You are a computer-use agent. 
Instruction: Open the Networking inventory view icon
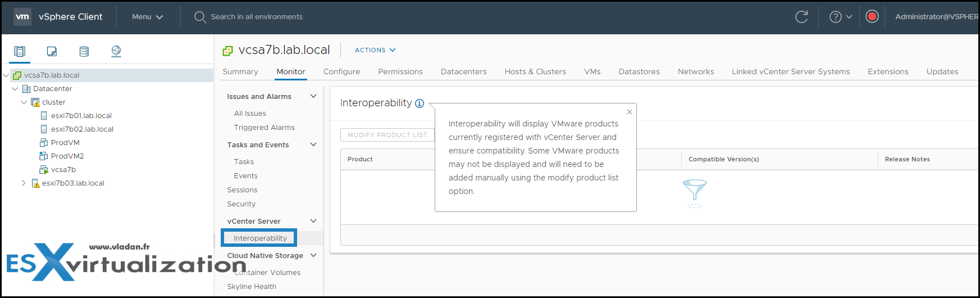point(116,51)
